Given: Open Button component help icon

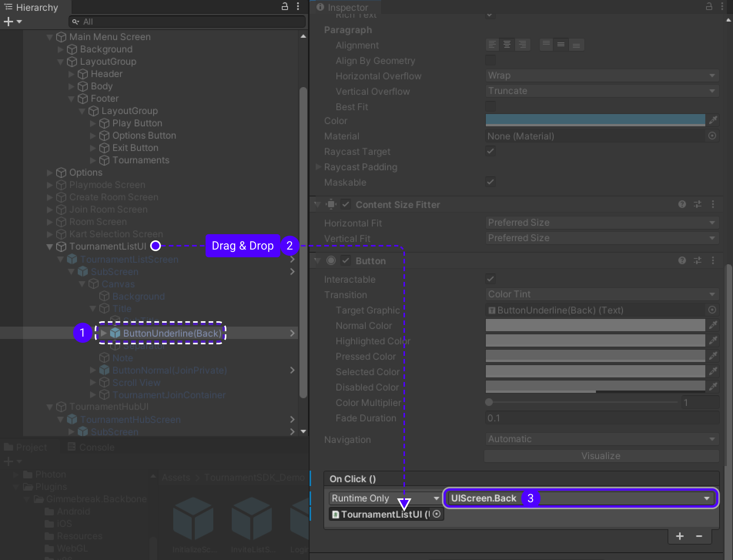Looking at the screenshot, I should tap(682, 261).
